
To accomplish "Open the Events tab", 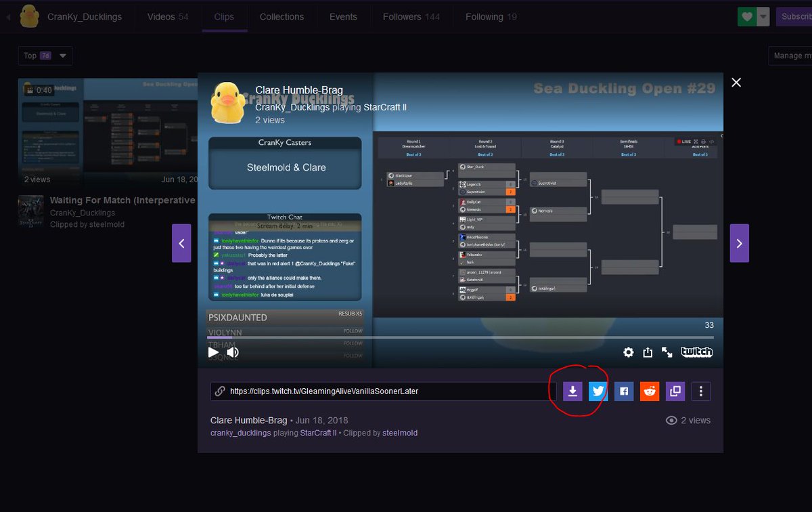I will (x=343, y=16).
